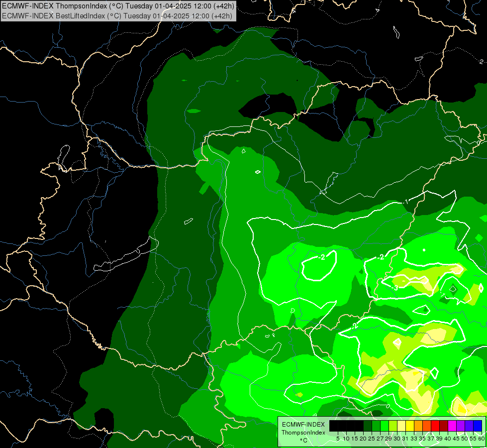
Task: Click the BestLiftedIndex title line at top
Action: tap(117, 16)
